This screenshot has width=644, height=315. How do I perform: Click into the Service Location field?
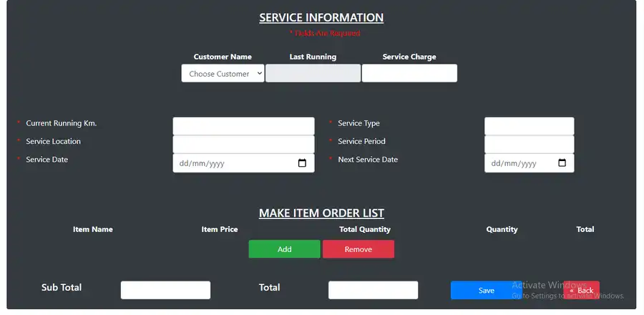243,145
